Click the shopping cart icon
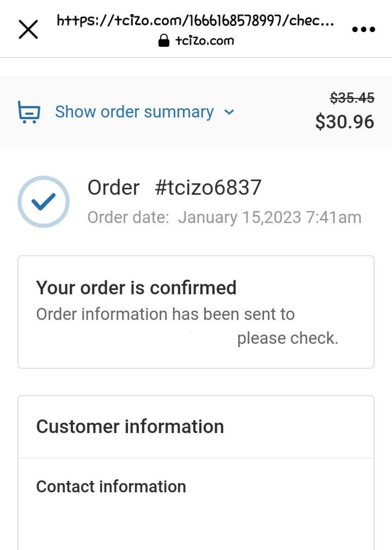Viewport: 392px width, 550px height. [29, 112]
